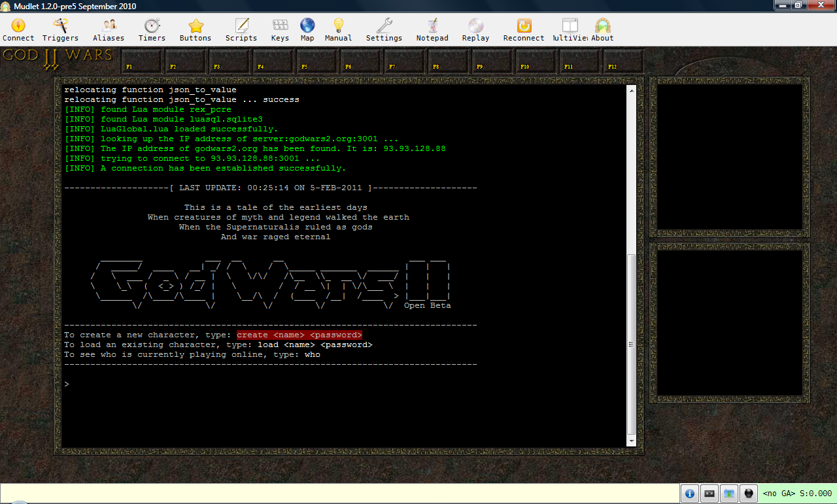This screenshot has height=504, width=837.
Task: Click the Replay toolbar icon
Action: point(475,30)
